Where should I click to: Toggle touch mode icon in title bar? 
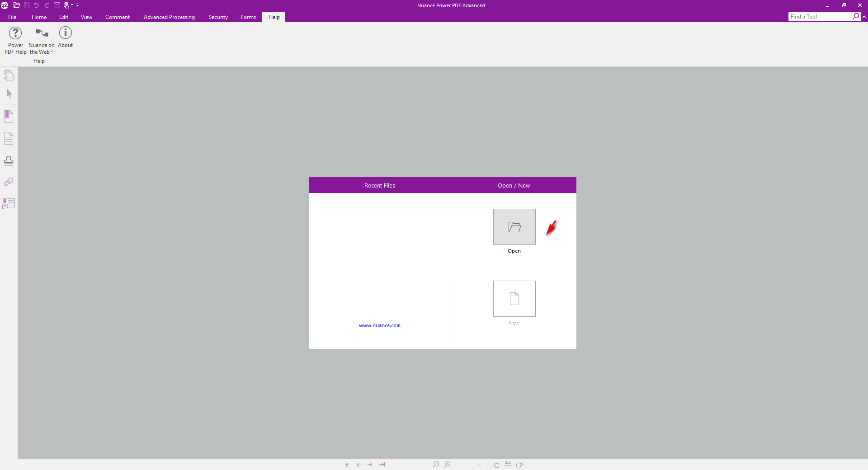pyautogui.click(x=66, y=5)
